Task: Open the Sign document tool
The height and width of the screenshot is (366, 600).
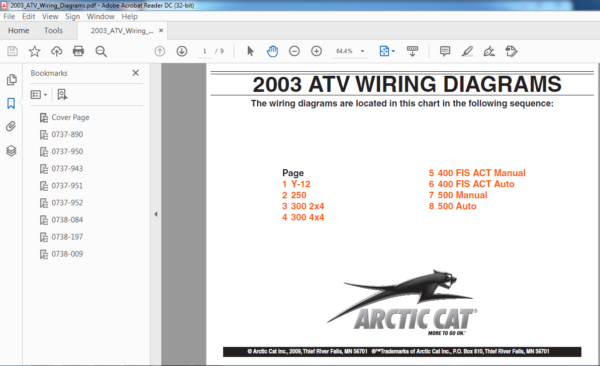Action: pyautogui.click(x=489, y=51)
